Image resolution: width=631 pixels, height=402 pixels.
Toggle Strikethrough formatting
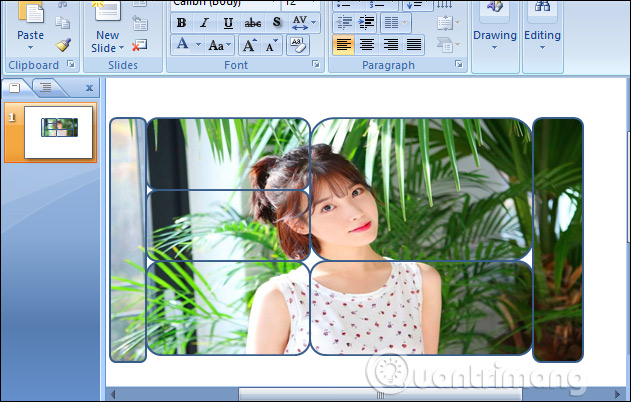tap(252, 23)
